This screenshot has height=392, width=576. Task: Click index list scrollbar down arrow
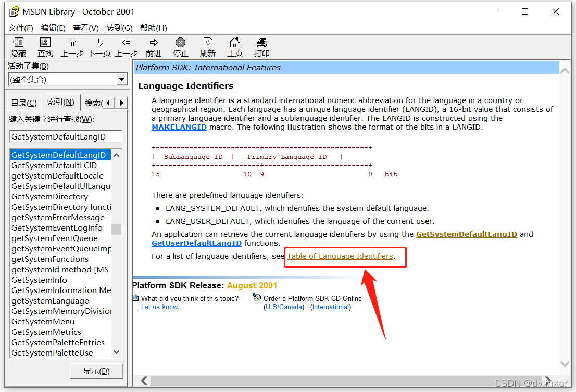pos(117,352)
